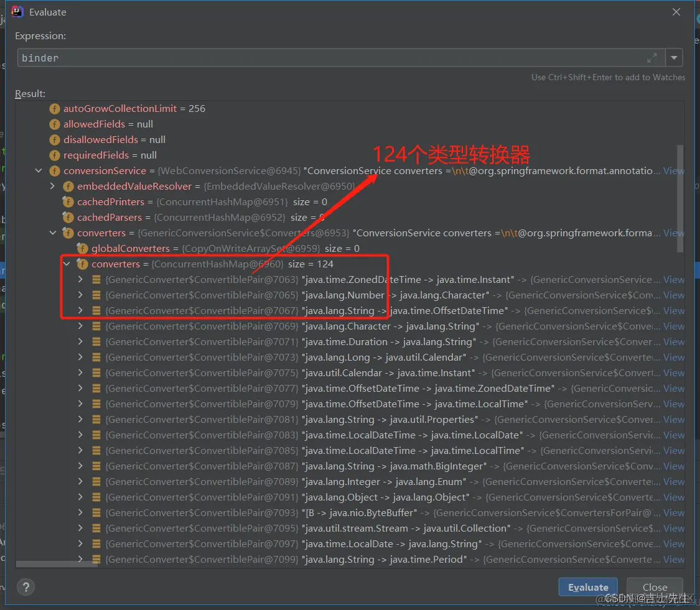
Task: Expand the Stream -> Collection entry
Action: (80, 529)
